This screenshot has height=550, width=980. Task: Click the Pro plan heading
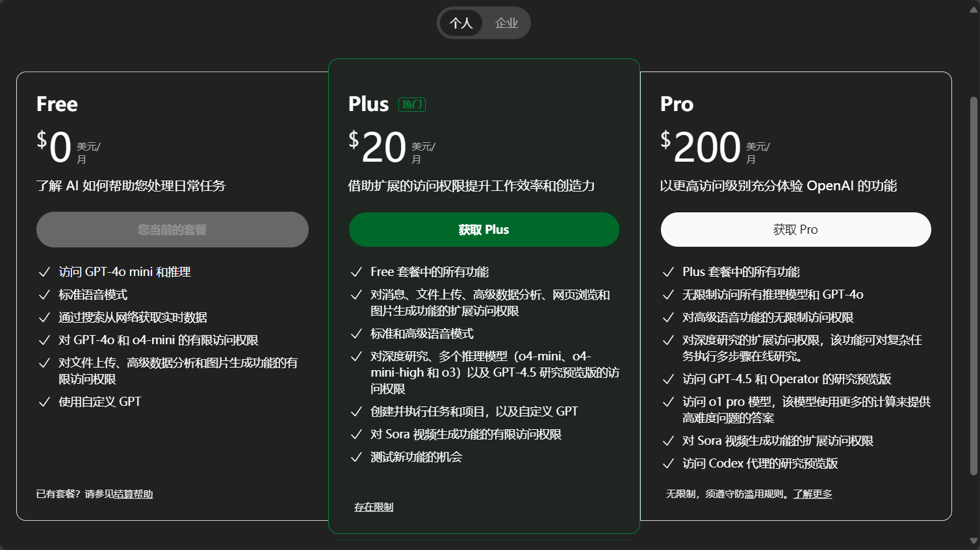point(677,104)
